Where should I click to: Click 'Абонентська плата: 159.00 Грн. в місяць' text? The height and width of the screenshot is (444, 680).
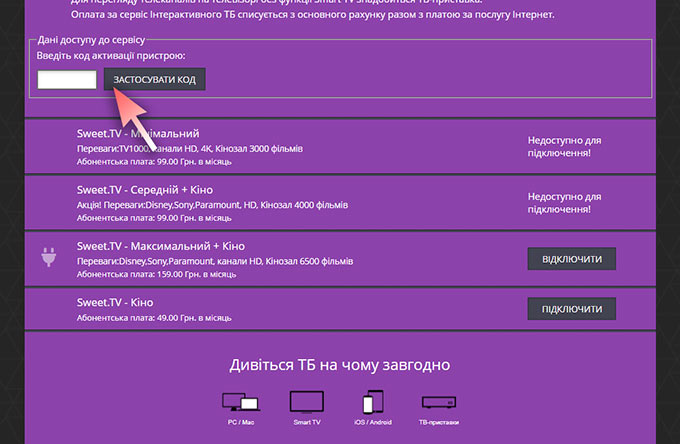[157, 274]
